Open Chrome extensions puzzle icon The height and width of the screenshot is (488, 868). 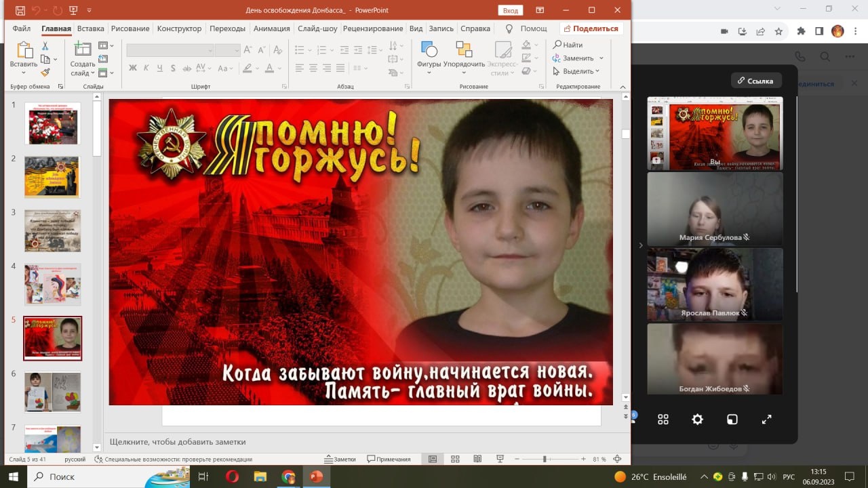[801, 31]
